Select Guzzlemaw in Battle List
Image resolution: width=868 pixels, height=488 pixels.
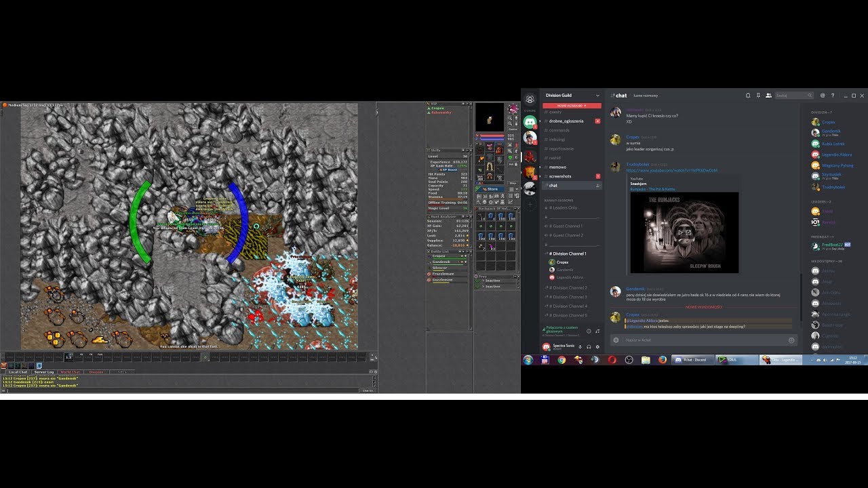448,280
